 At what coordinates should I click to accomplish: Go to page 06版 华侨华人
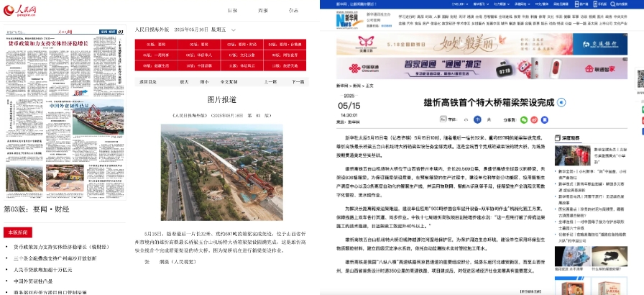[199, 55]
